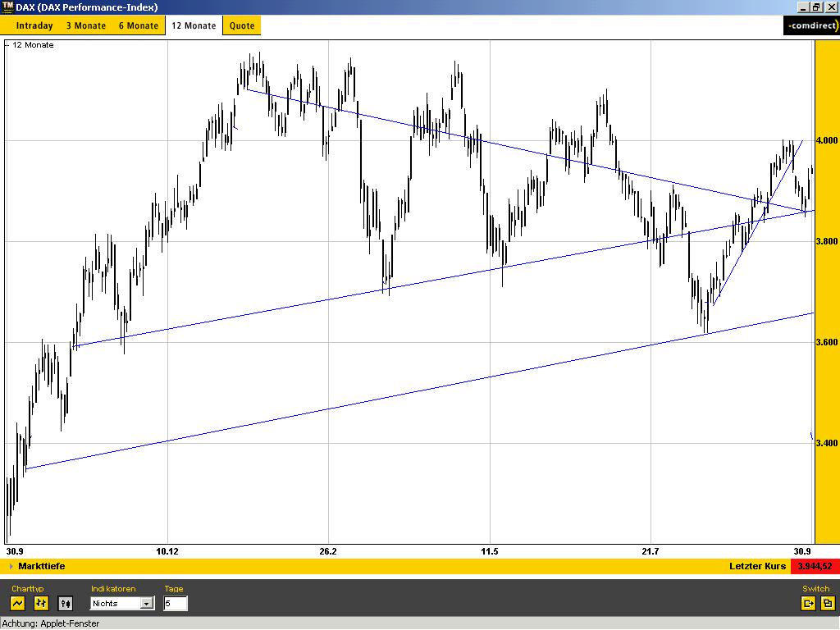Click the Markttiefe label

click(41, 566)
